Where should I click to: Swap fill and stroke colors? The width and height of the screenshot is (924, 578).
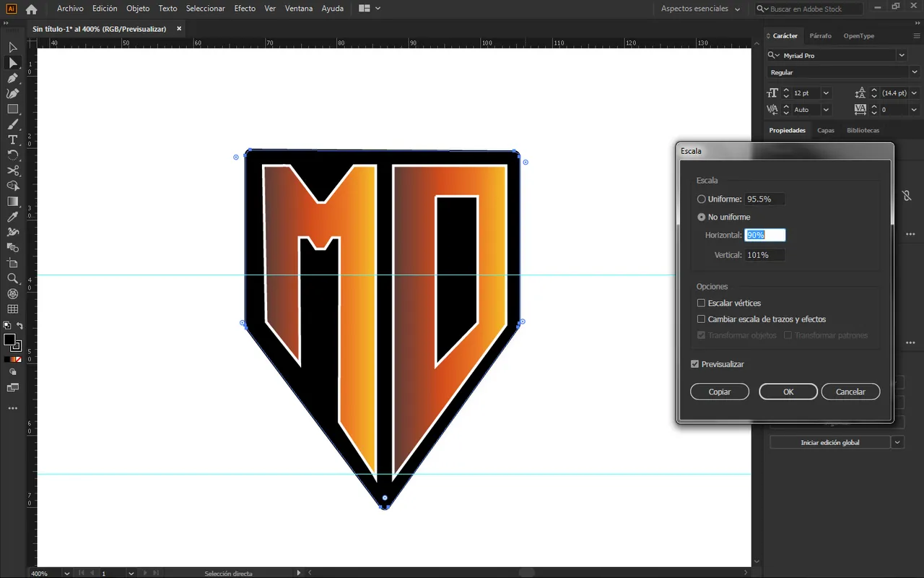tap(19, 326)
